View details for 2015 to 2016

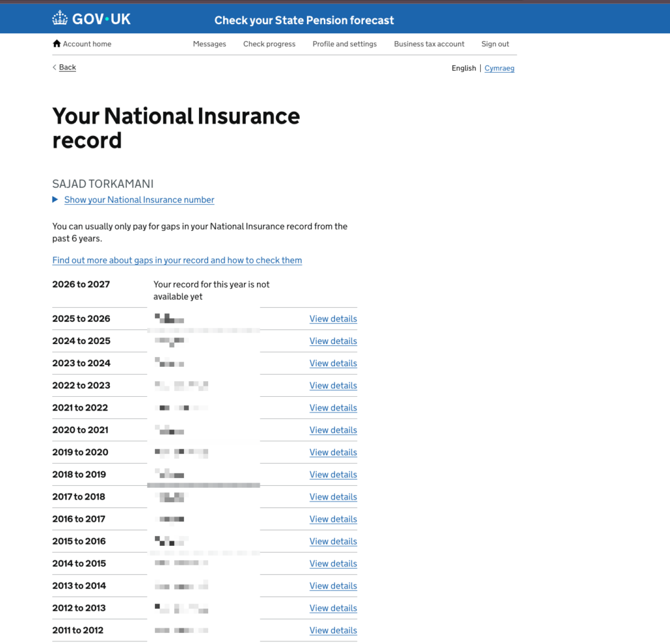[x=333, y=541]
